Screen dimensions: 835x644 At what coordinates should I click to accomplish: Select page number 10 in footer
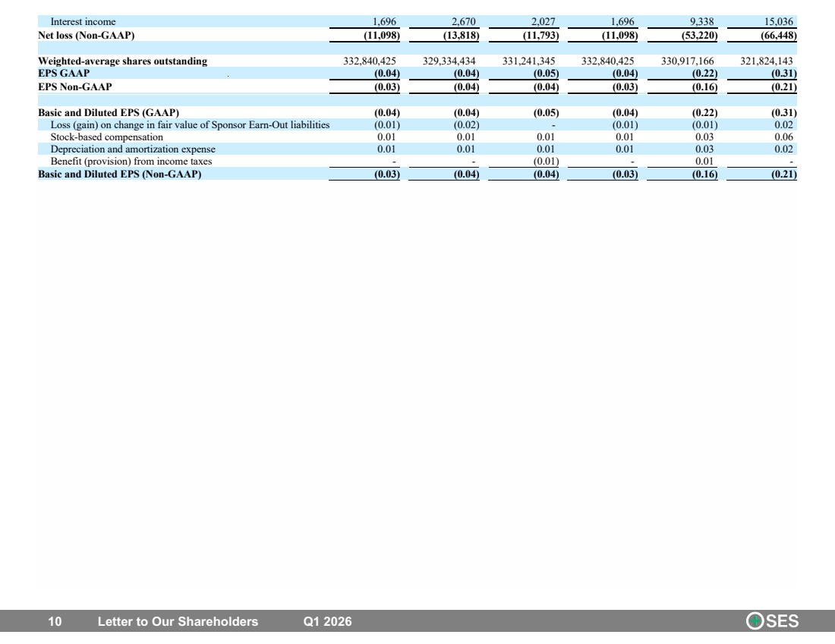click(x=55, y=622)
